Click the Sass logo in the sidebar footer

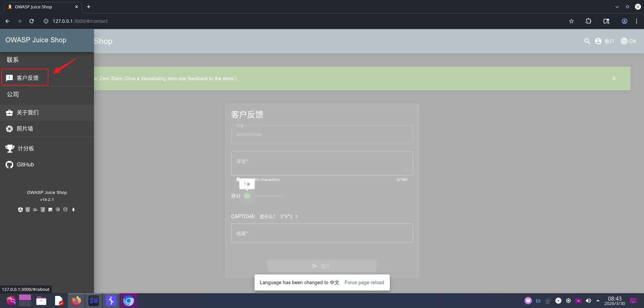coord(35,210)
